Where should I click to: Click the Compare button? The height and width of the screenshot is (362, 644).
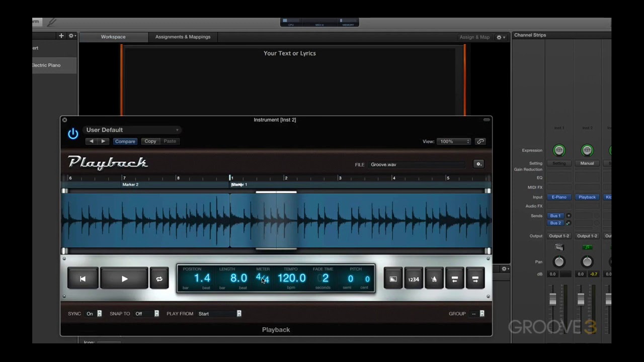pyautogui.click(x=125, y=141)
